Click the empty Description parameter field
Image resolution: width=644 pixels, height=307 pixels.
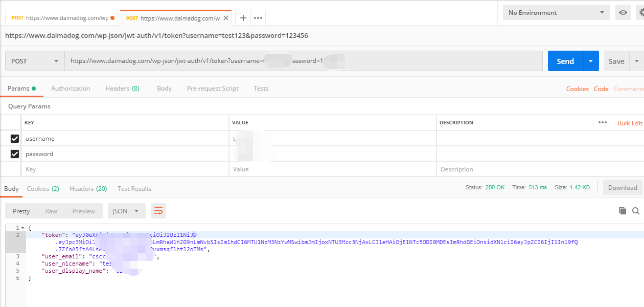[540, 169]
